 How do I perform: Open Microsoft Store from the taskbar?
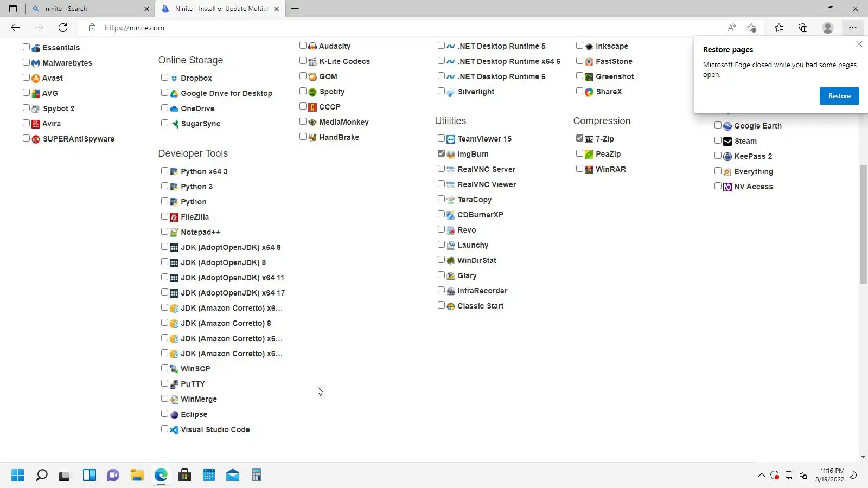tap(184, 476)
